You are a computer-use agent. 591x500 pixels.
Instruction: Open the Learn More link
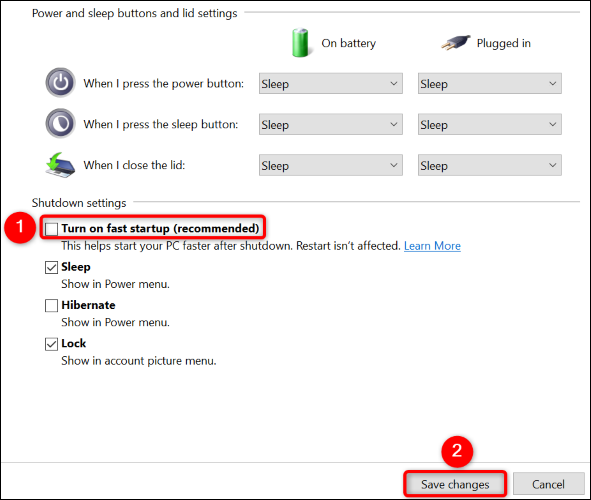tap(432, 246)
